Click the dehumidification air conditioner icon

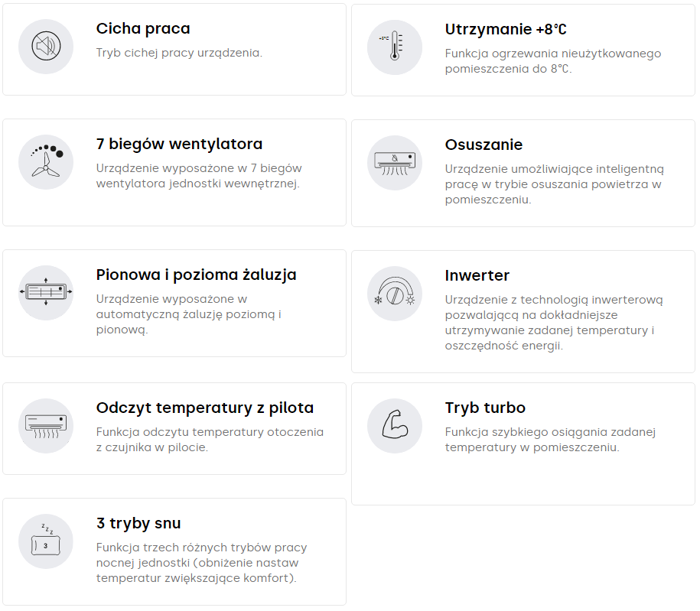pyautogui.click(x=395, y=163)
